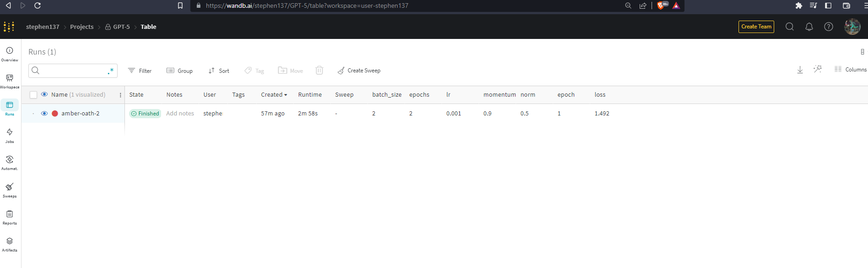The width and height of the screenshot is (868, 268).
Task: Select the Runs sidebar item
Action: (10, 108)
